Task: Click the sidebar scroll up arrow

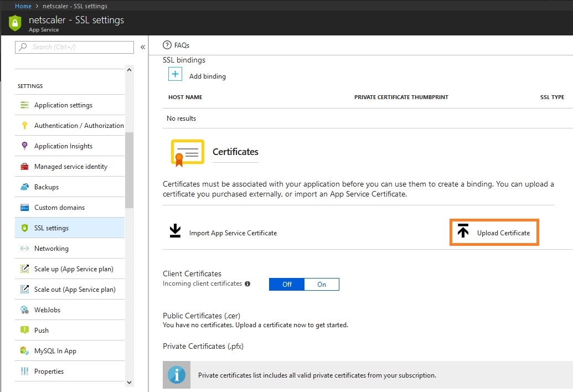Action: pos(129,70)
